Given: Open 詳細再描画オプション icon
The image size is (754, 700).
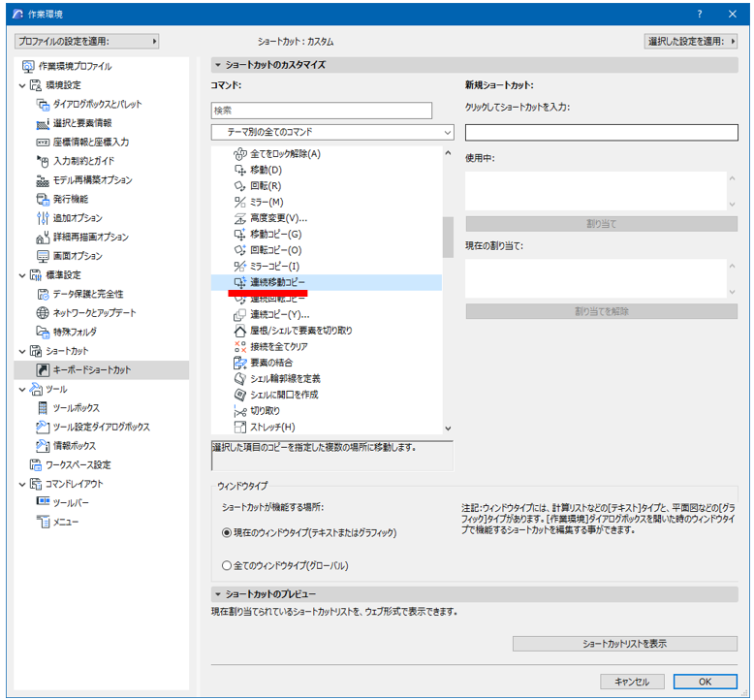Looking at the screenshot, I should (43, 238).
